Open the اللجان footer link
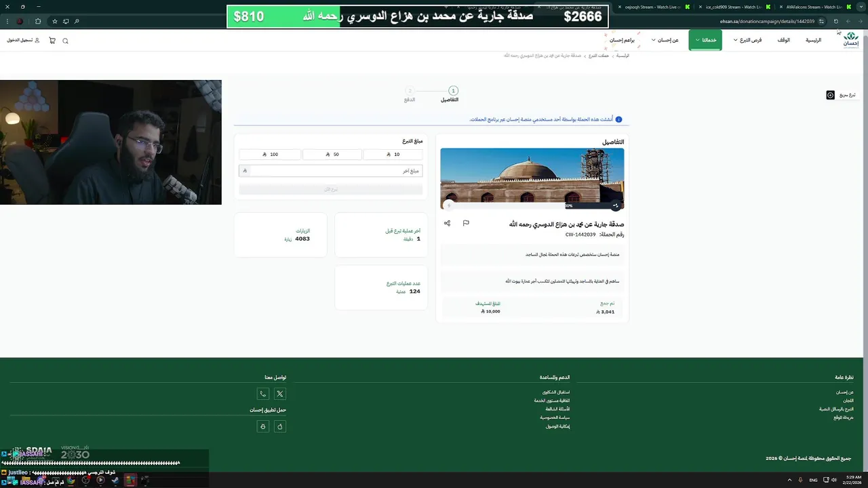 coord(848,401)
